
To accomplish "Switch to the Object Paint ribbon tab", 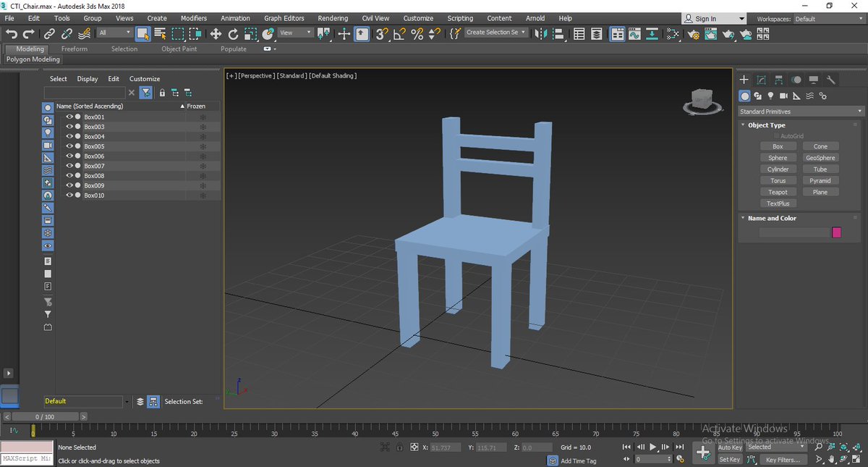I will 179,49.
